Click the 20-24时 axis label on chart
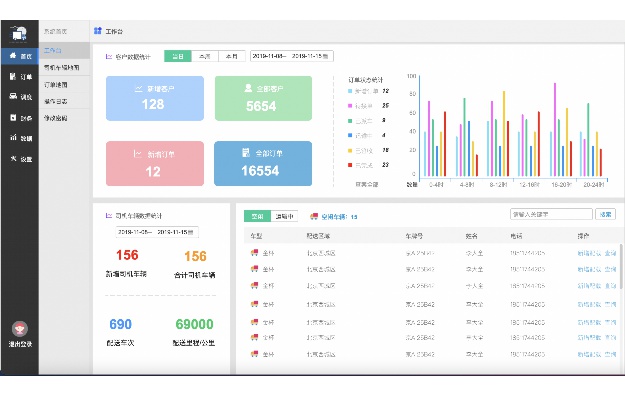Image resolution: width=625 pixels, height=396 pixels. [594, 184]
